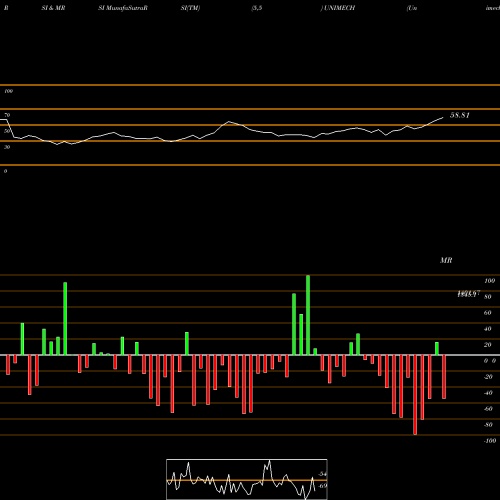Image resolution: width=500 pixels, height=500 pixels.
Task: Click the 30 level label on the RSI axis
Action: pos(7,147)
